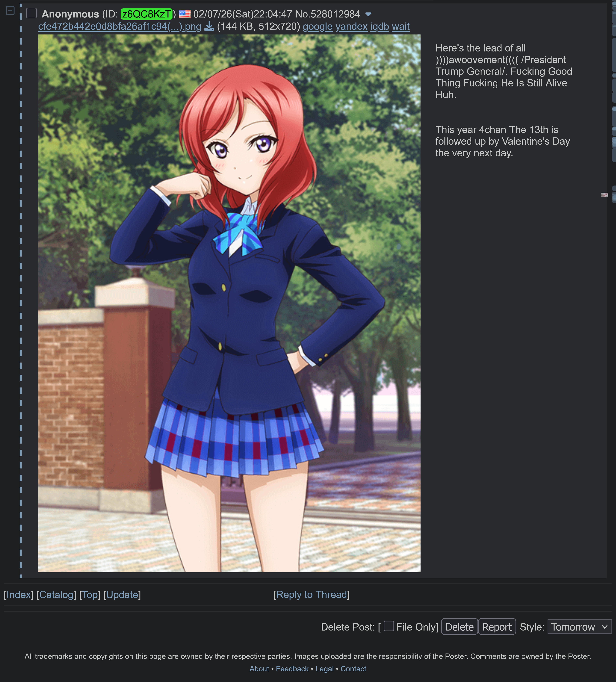The height and width of the screenshot is (682, 616).
Task: Search image with yandex link
Action: coord(351,26)
